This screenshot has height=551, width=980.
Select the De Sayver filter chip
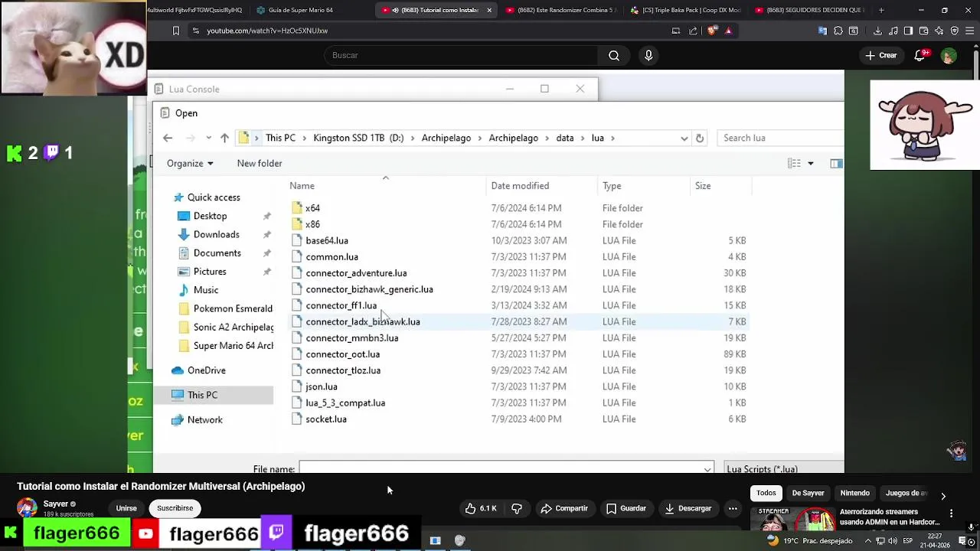[x=808, y=493]
